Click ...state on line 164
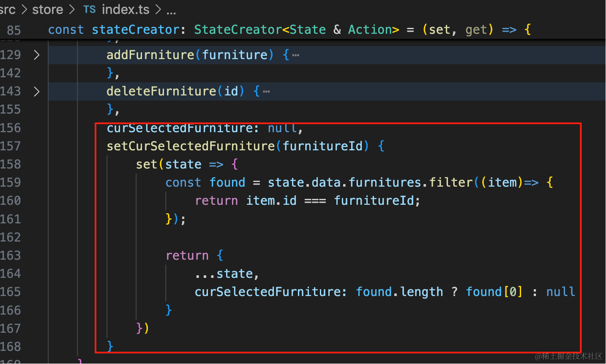The height and width of the screenshot is (364, 606). (x=224, y=274)
